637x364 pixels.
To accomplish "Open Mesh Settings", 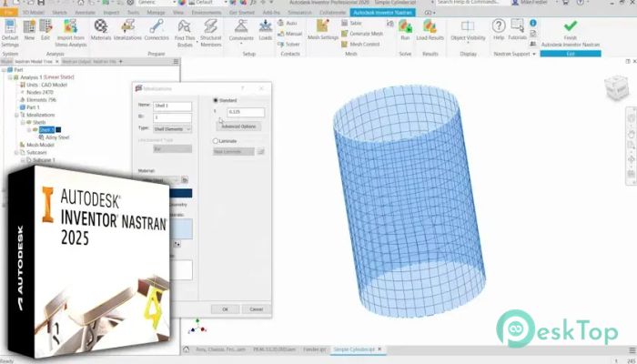I will click(x=323, y=30).
